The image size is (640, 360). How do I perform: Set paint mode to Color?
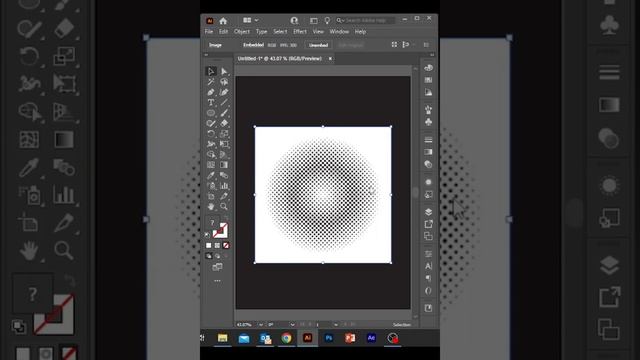click(209, 246)
